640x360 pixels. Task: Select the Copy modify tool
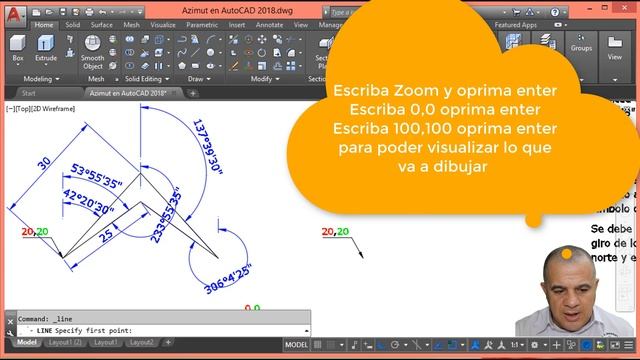tap(278, 39)
